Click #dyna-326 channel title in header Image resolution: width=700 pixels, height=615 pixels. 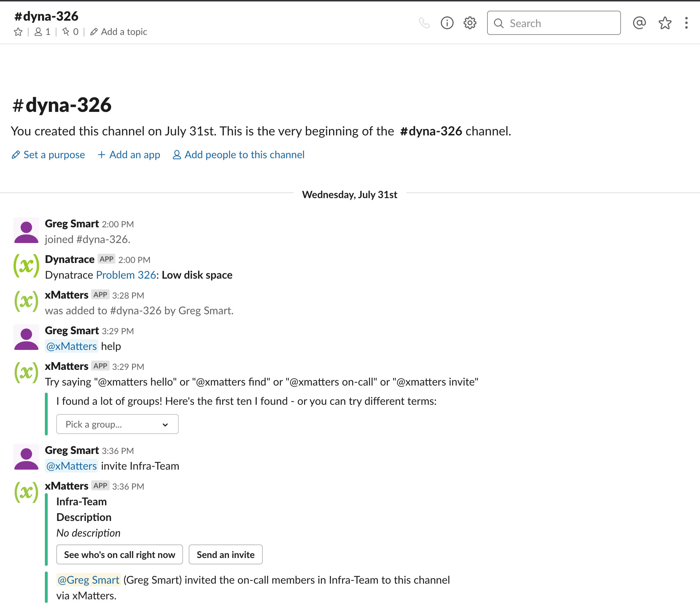(46, 16)
